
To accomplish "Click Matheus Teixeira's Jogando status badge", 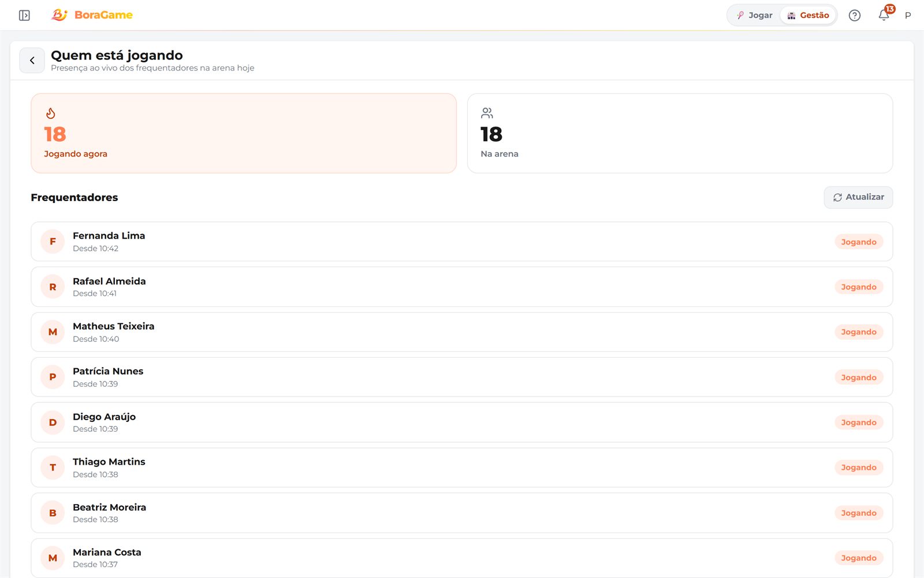I will pyautogui.click(x=859, y=332).
